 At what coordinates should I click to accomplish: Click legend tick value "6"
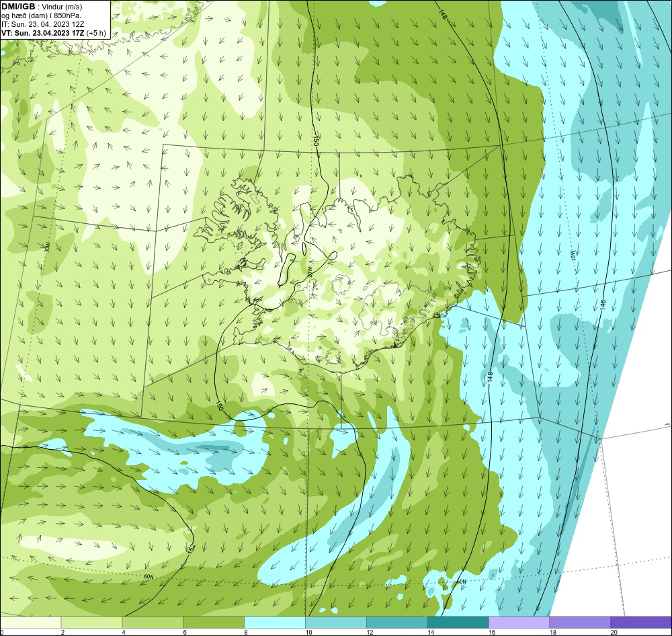(185, 632)
